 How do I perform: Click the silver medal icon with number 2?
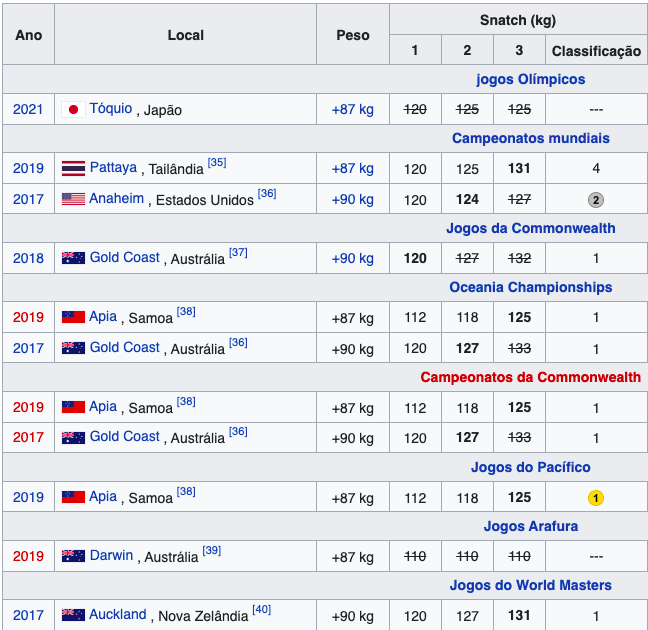point(595,199)
